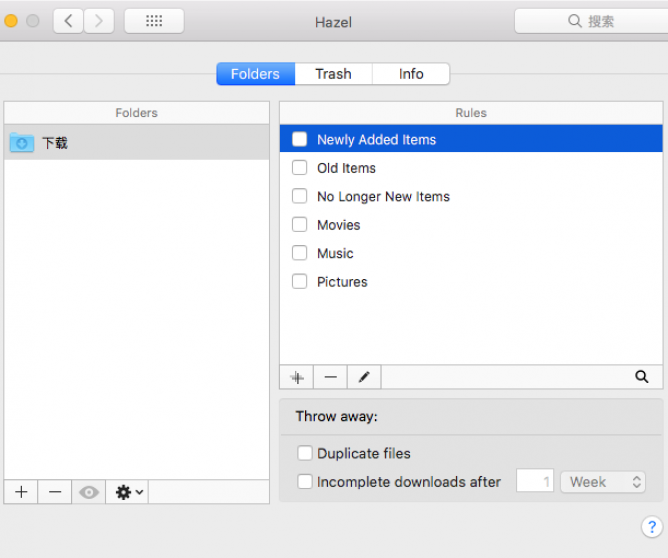Select the Pictures rule name
The width and height of the screenshot is (668, 558).
[342, 282]
